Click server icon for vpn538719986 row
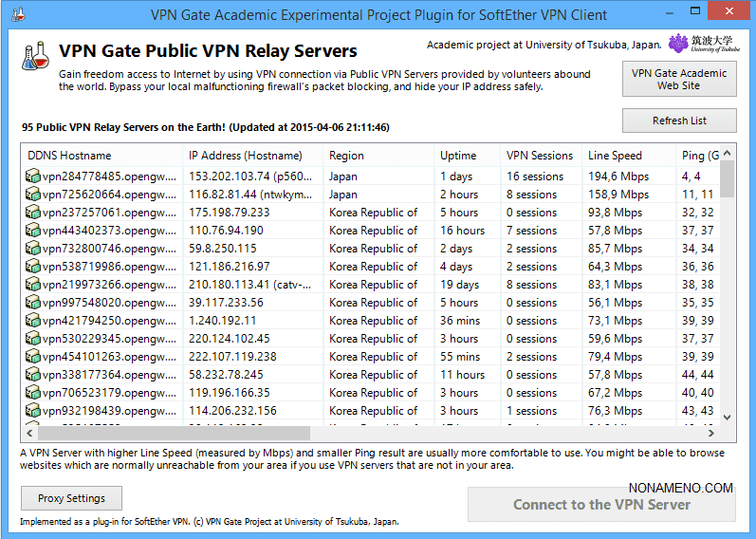Screen dimensions: 756x539 pos(33,267)
